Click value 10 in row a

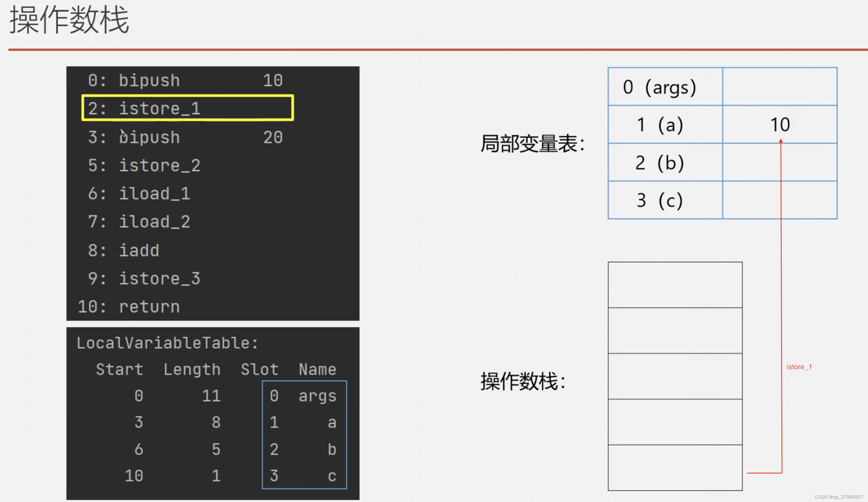click(780, 124)
